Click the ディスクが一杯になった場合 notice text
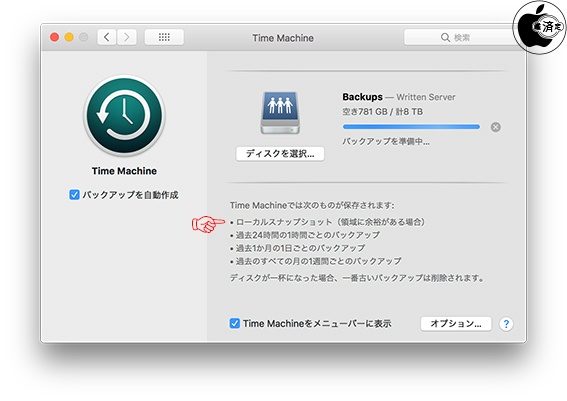This screenshot has width=567, height=401. pos(357,278)
